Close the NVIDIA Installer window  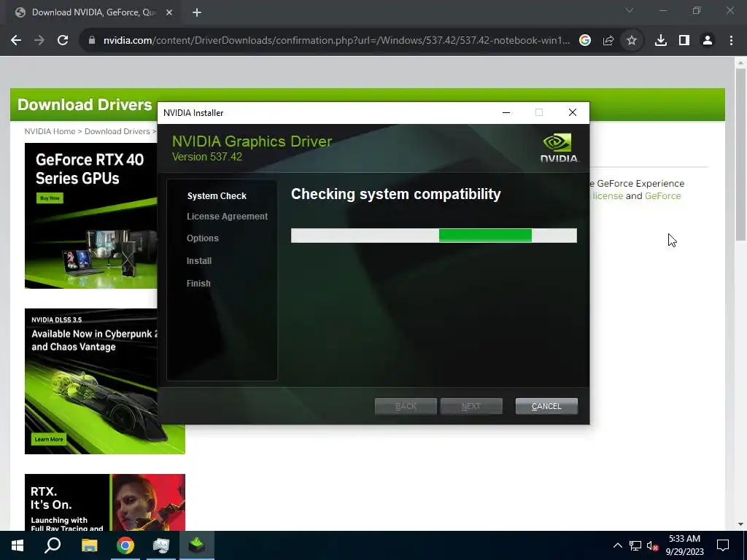(x=573, y=112)
